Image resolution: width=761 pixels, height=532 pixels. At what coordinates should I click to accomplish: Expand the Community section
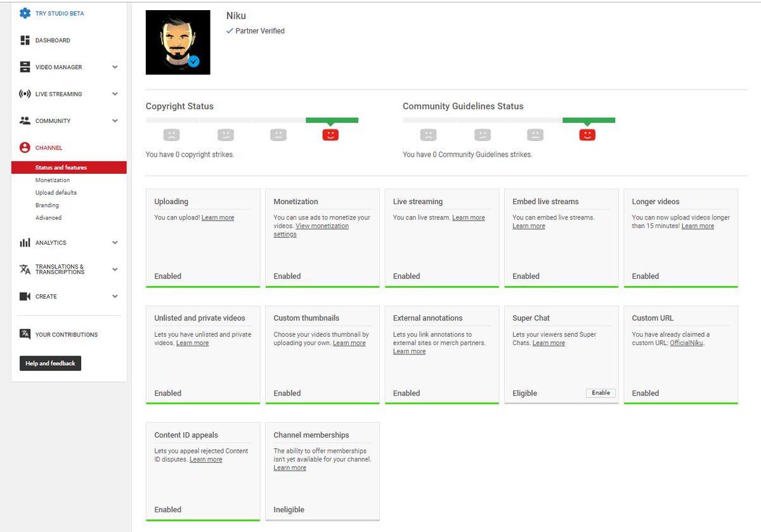click(115, 120)
